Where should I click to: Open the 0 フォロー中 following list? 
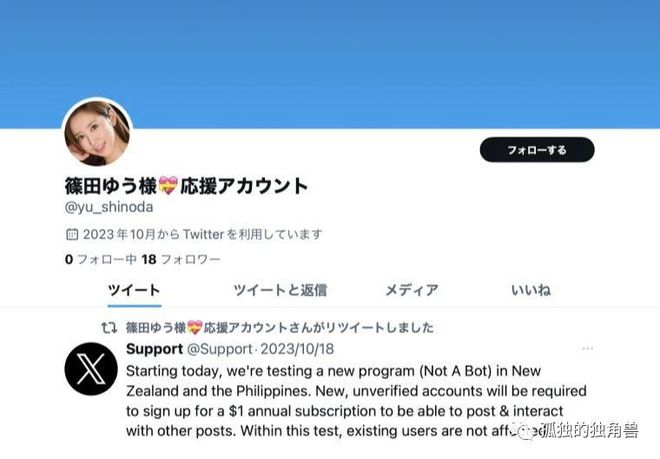coord(101,259)
